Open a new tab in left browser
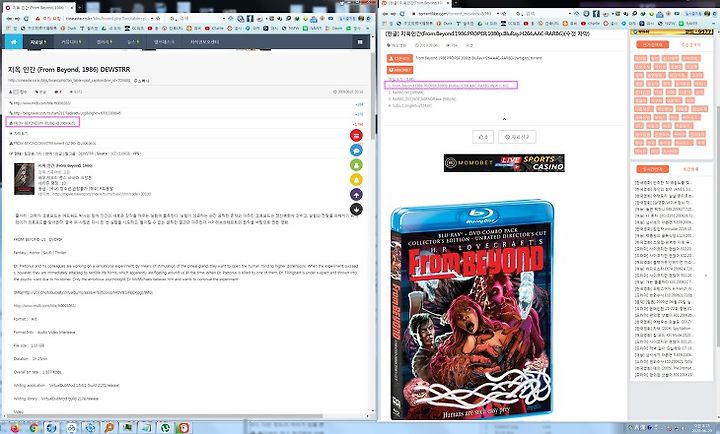Screen dimensions: 720x434 tap(79, 7)
